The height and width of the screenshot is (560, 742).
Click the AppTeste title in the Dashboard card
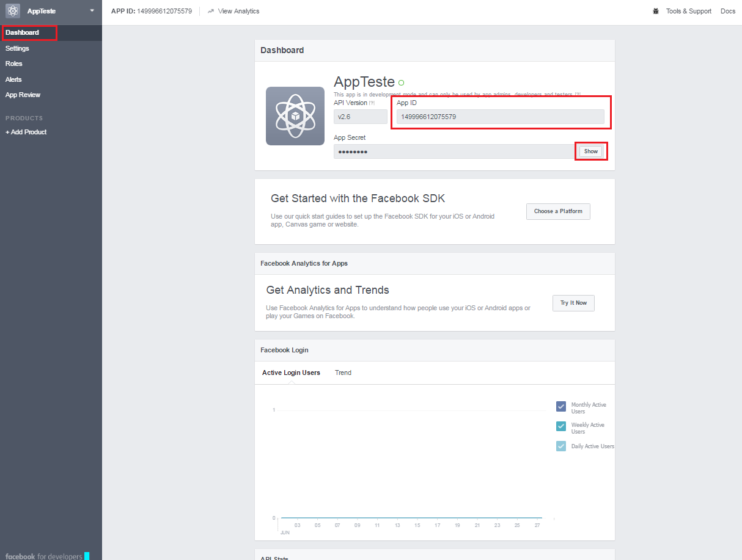click(364, 82)
